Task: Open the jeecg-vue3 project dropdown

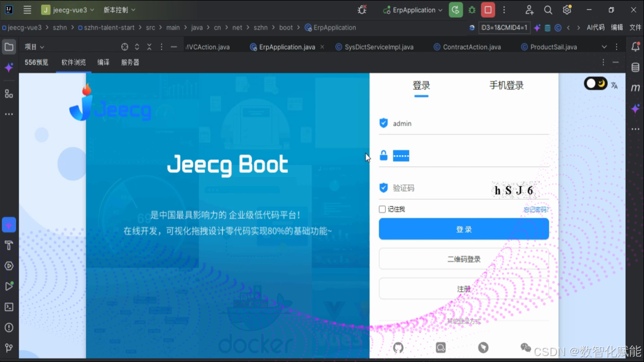Action: pyautogui.click(x=68, y=10)
